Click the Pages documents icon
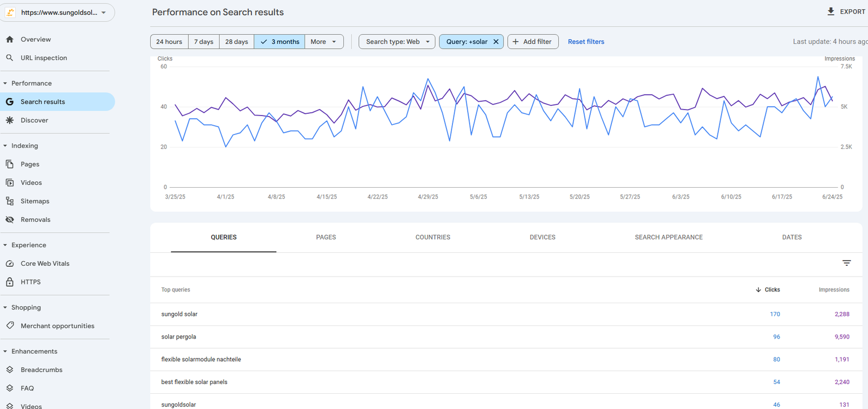Viewport: 868px width, 409px height. point(10,164)
